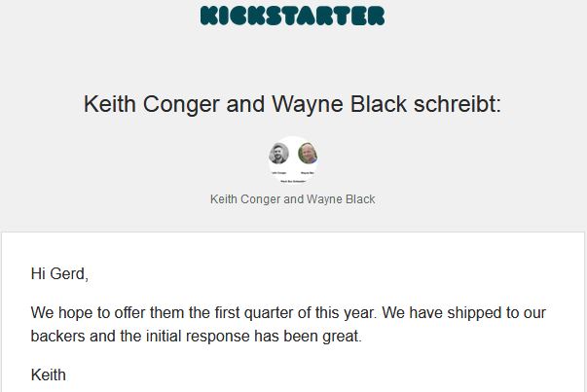587x392 pixels.
Task: Open the Kickstarter logo at top
Action: coord(292,16)
